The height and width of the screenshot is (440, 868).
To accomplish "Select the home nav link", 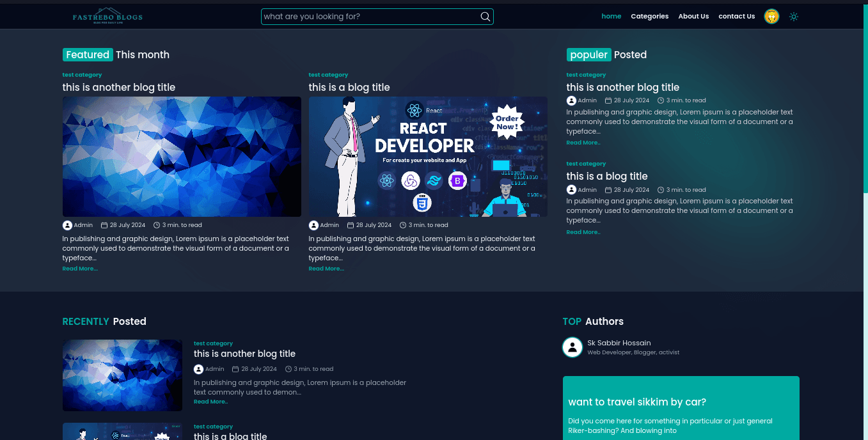I will click(x=611, y=17).
